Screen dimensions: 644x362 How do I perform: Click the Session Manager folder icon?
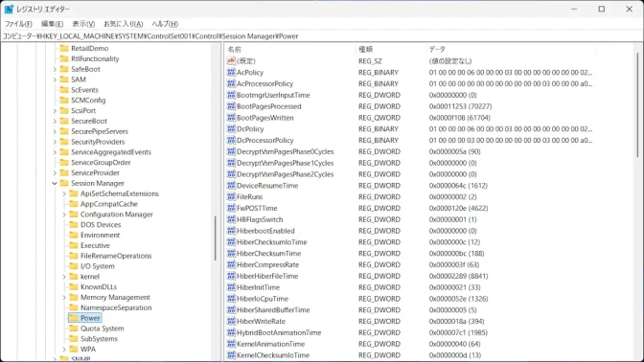tap(64, 183)
